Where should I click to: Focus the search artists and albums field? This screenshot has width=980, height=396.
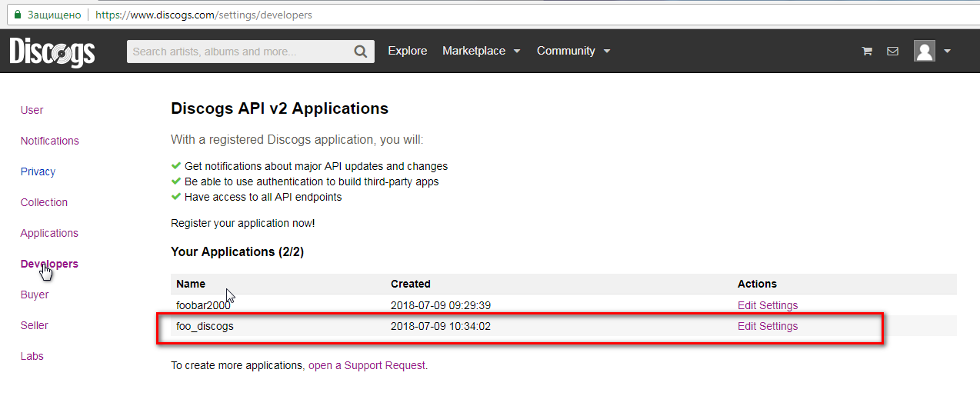click(x=238, y=52)
